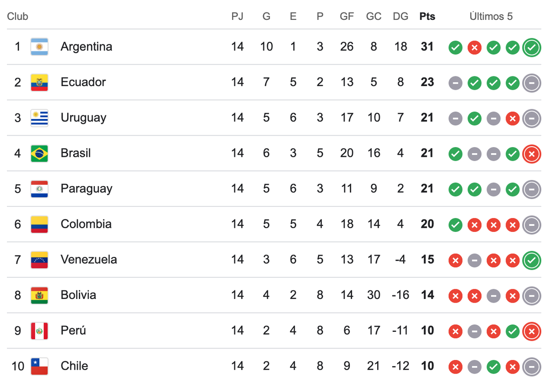Viewport: 556px width, 392px height.
Task: Click the Uruguay flag icon
Action: [39, 118]
